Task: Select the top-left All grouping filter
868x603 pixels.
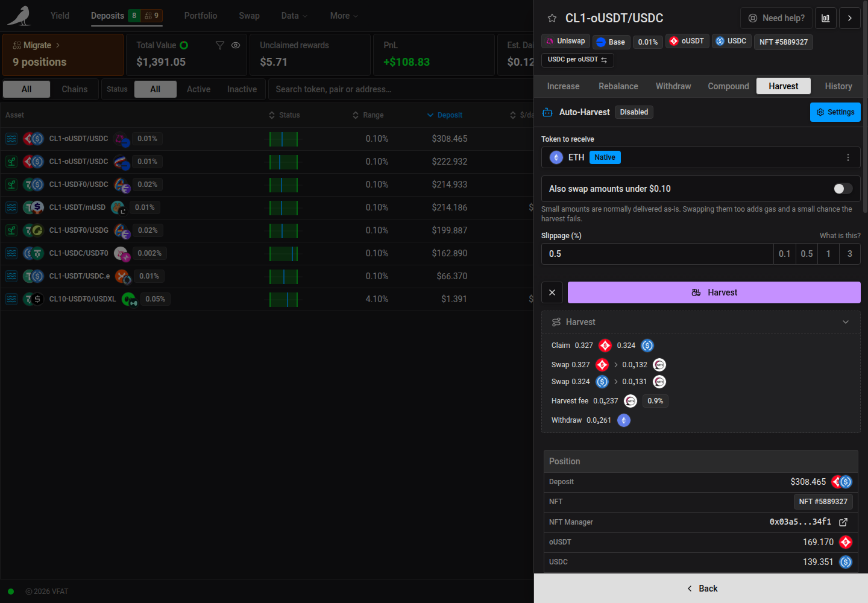Action: pos(27,89)
